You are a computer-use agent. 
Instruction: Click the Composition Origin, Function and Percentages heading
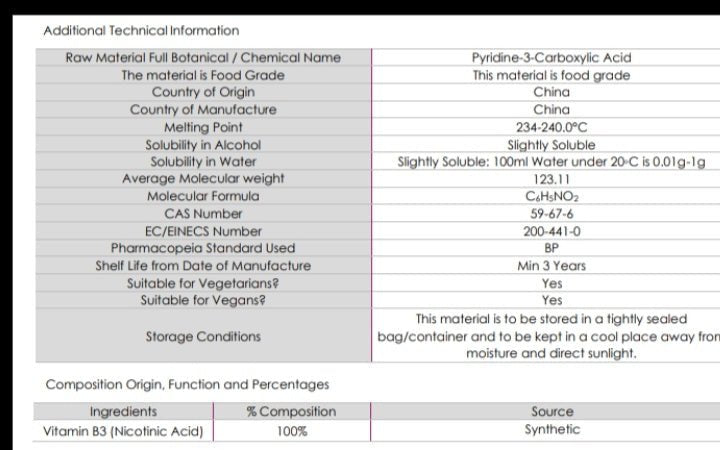(x=187, y=384)
